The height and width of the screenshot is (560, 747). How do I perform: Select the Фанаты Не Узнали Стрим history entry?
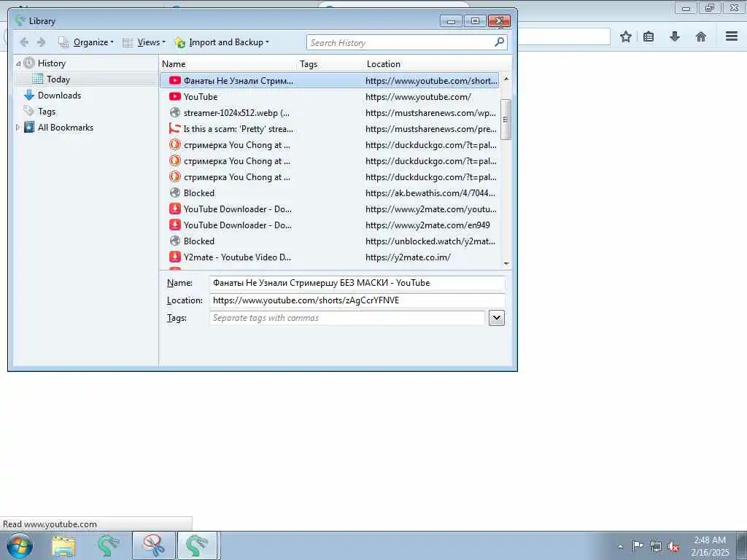pos(330,81)
